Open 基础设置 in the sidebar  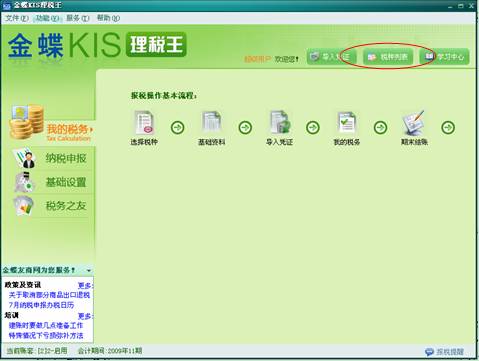pyautogui.click(x=66, y=182)
